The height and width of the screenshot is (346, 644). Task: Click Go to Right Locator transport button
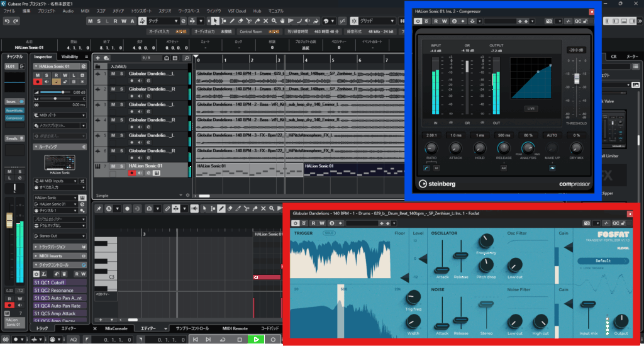click(x=208, y=340)
